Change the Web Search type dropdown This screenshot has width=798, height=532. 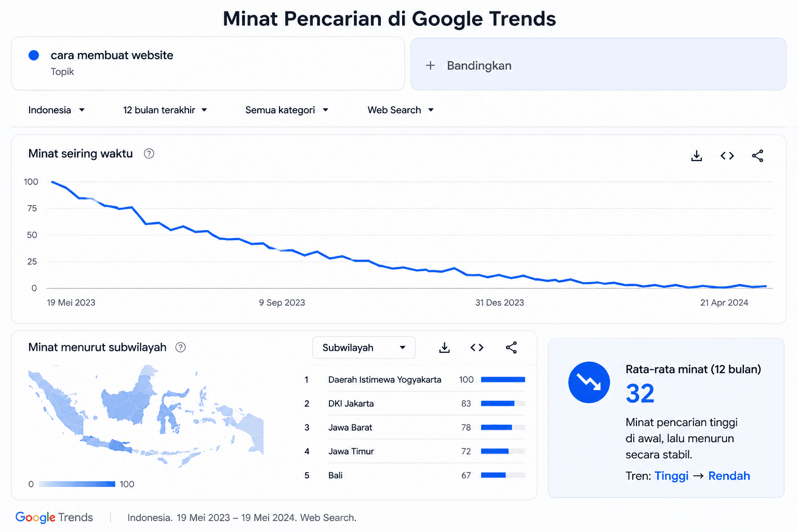(x=401, y=110)
